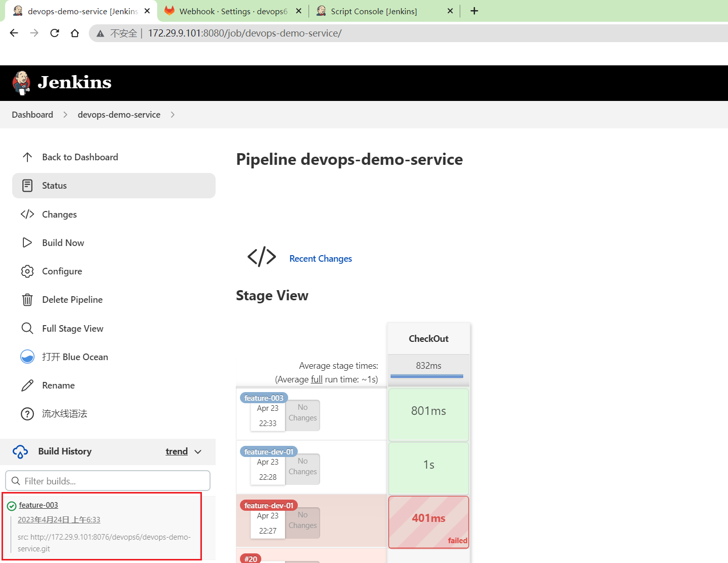Click the 流水线语法 question mark icon
Image resolution: width=728 pixels, height=563 pixels.
[27, 414]
